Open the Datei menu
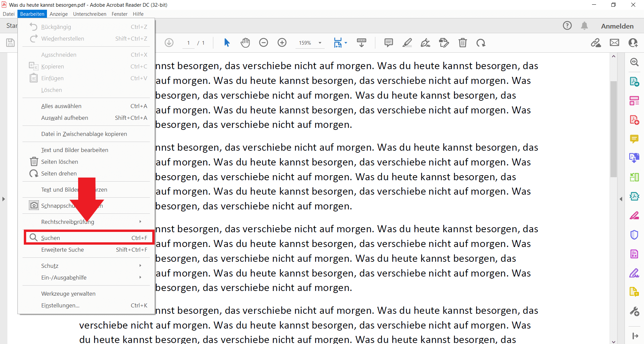The width and height of the screenshot is (644, 344). pos(9,14)
